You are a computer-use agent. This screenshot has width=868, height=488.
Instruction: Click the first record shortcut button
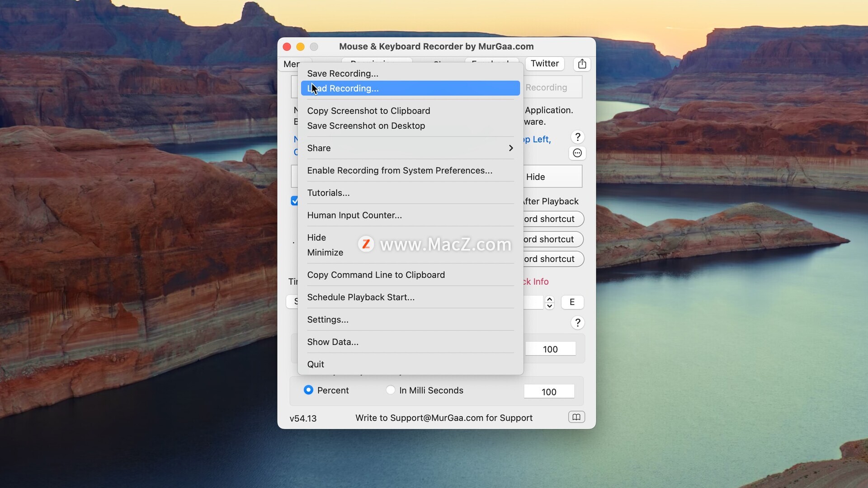click(x=553, y=219)
